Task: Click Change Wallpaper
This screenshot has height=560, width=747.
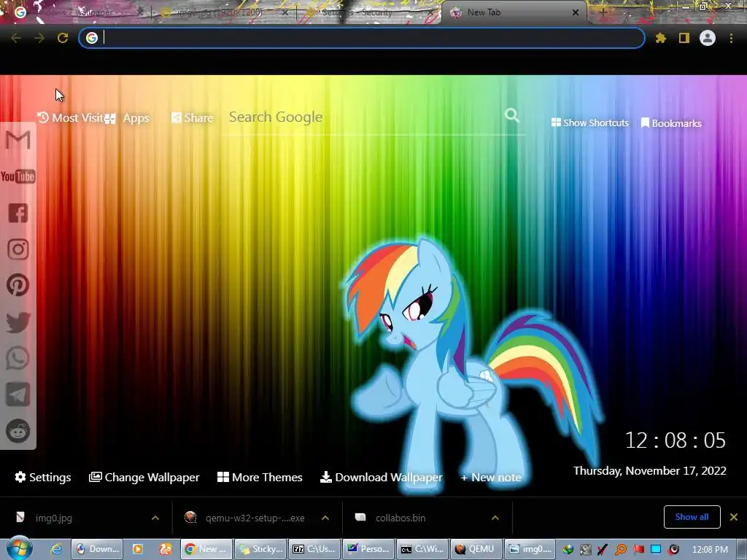Action: 144,477
